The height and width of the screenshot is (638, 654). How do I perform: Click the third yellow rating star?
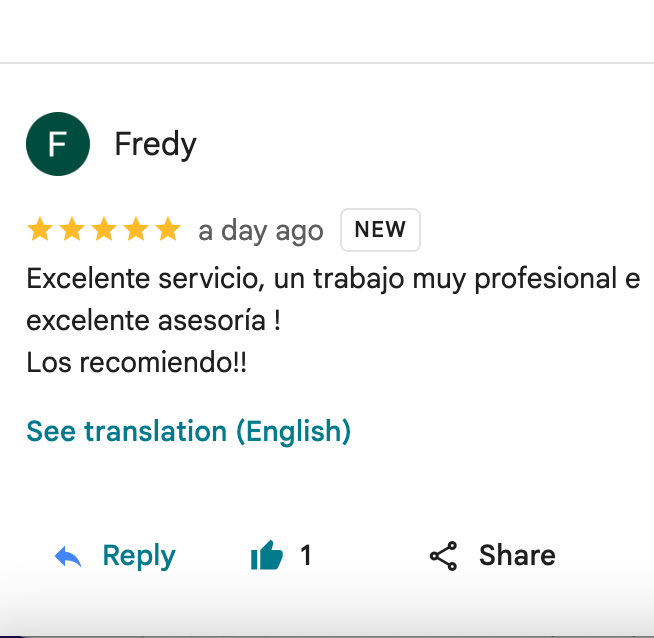coord(104,230)
